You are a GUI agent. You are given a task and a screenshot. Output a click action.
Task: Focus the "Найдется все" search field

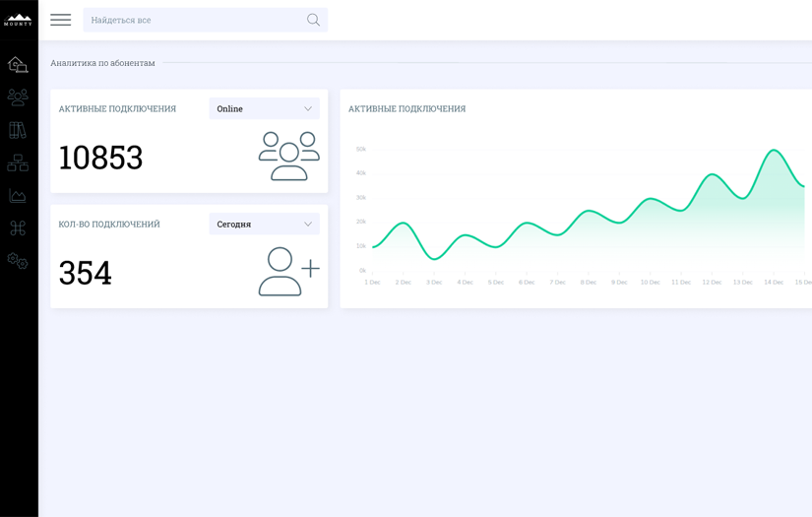205,20
